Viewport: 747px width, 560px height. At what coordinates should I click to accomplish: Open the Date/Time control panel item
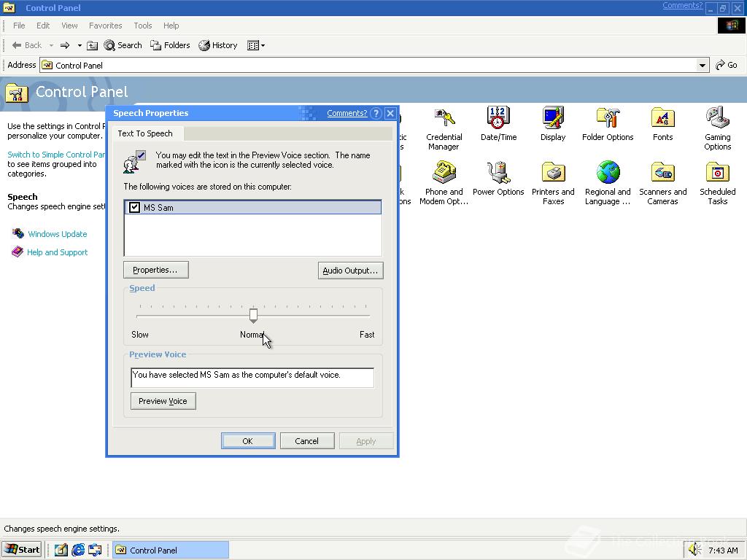coord(498,124)
